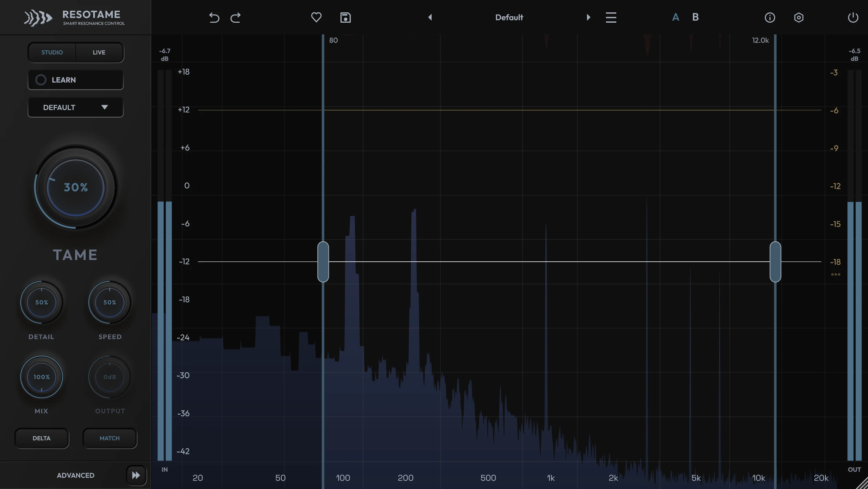This screenshot has width=868, height=489.
Task: Open the preset list hamburger menu
Action: pyautogui.click(x=611, y=17)
